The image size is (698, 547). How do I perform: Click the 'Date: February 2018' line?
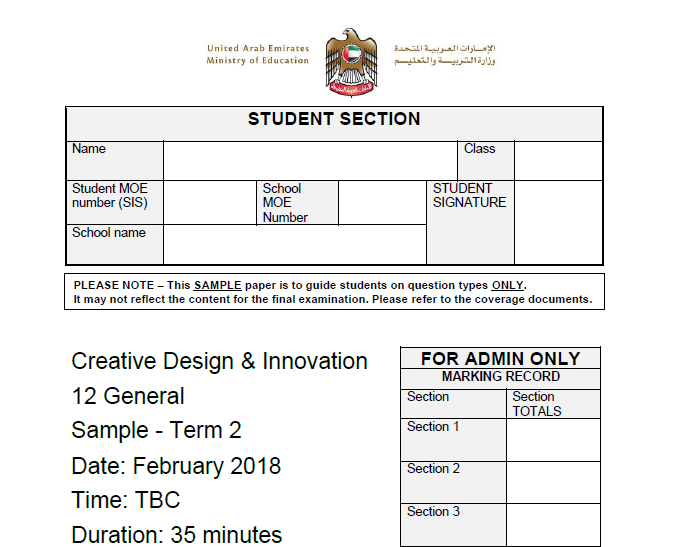tap(176, 466)
